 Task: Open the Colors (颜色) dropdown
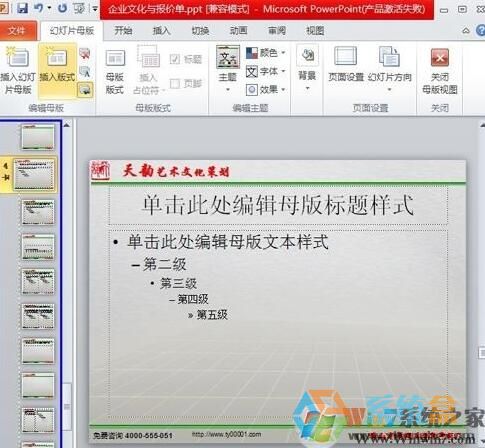click(266, 53)
